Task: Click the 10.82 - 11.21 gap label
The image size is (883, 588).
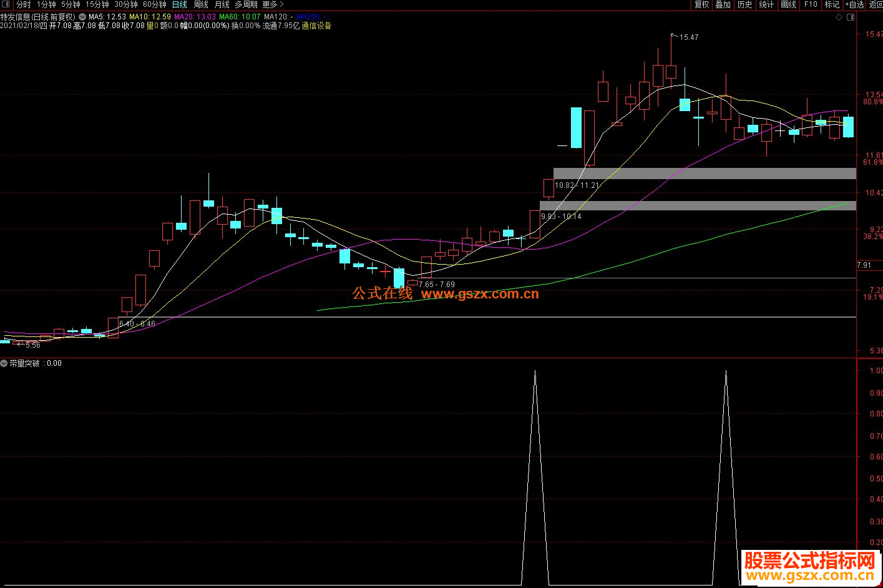Action: (577, 185)
